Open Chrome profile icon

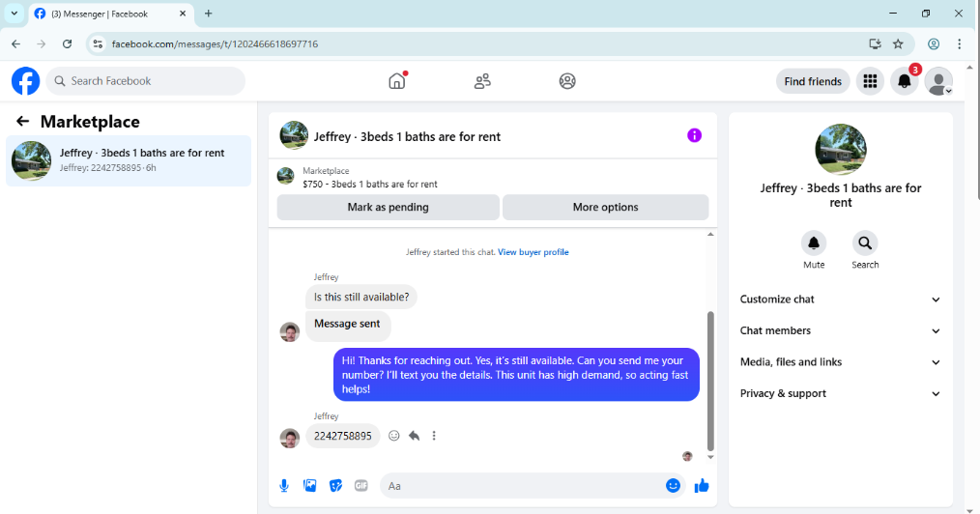tap(933, 43)
